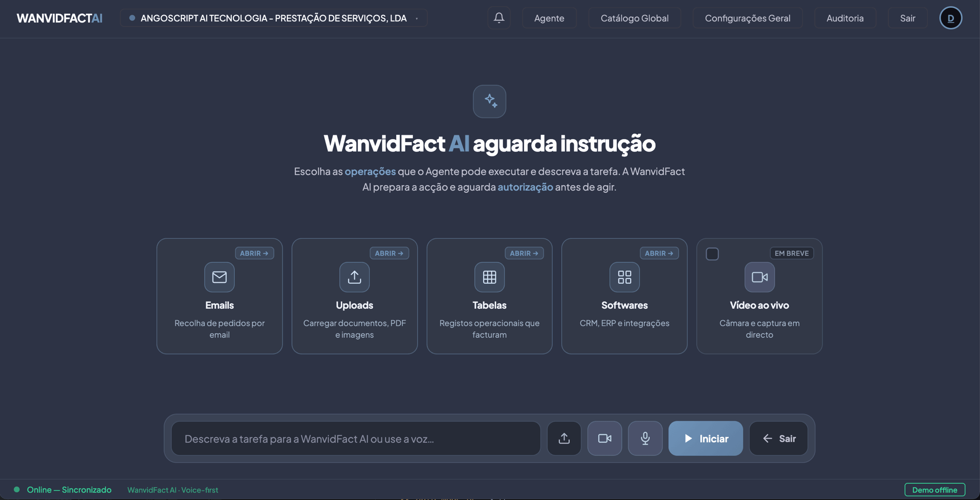Select the Tabelas card title

pyautogui.click(x=490, y=305)
